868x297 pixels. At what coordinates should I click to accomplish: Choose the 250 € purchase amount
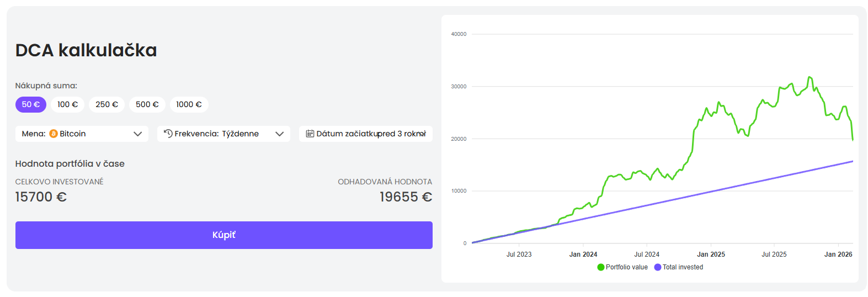[106, 104]
